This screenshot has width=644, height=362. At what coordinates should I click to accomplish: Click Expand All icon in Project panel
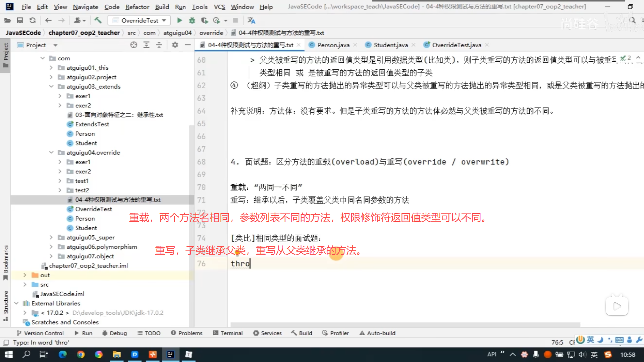point(146,45)
